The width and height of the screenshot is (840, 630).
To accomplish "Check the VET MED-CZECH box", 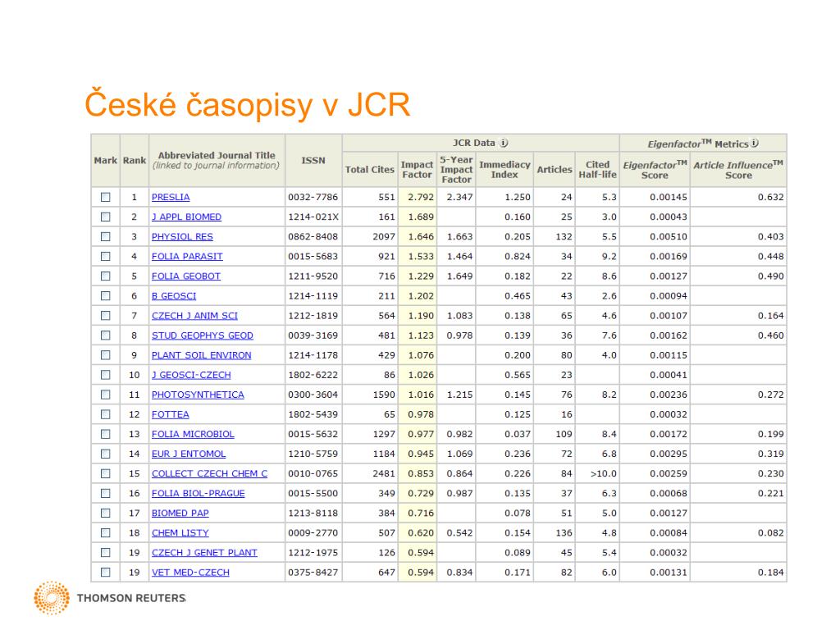I will pos(106,572).
